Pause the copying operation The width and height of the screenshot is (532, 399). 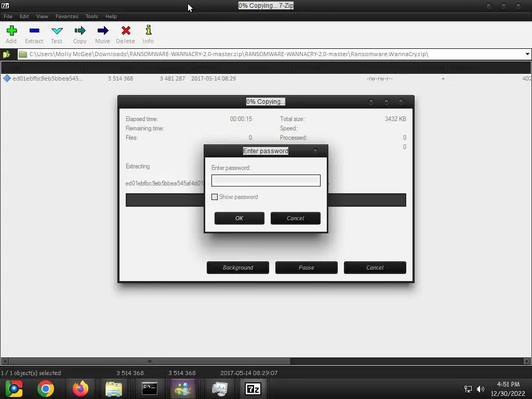pos(307,268)
